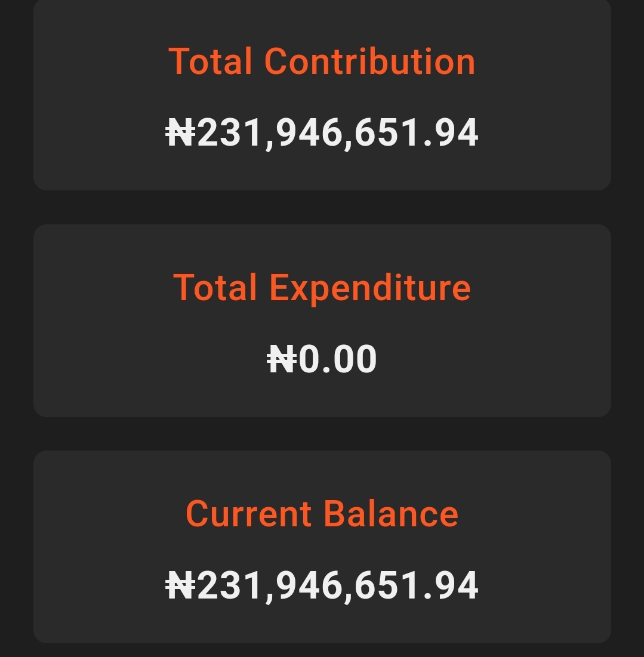The image size is (644, 657).
Task: Click the "Total Contribution" heading text
Action: click(x=322, y=61)
